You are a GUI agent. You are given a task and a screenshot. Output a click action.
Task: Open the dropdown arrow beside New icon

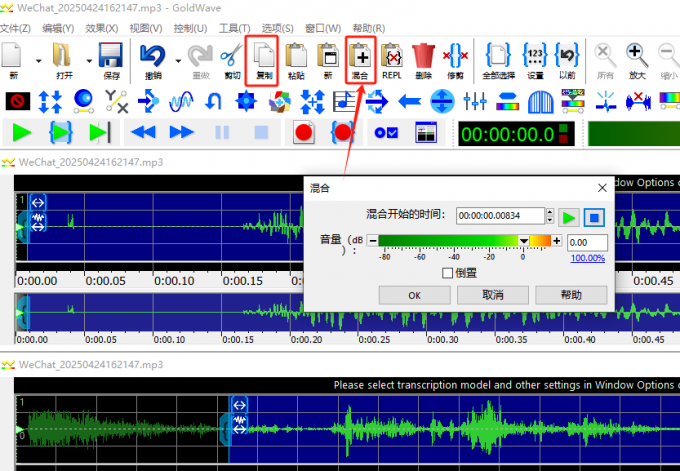(x=39, y=61)
